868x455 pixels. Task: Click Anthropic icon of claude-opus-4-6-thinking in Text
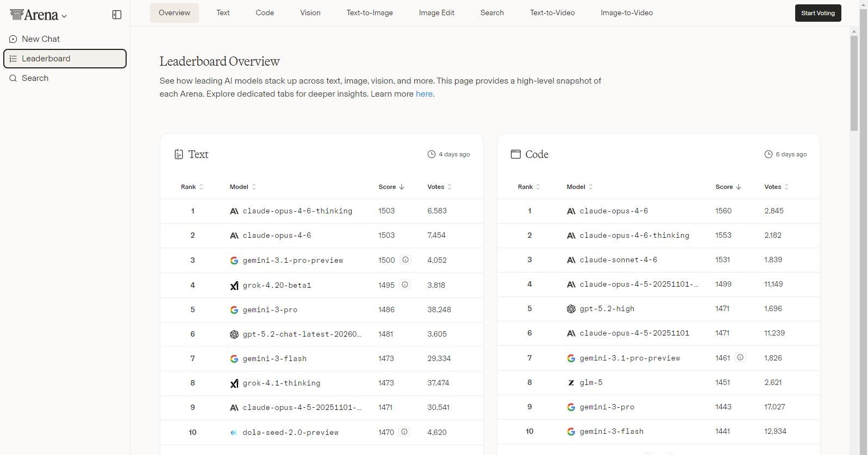[x=234, y=211]
